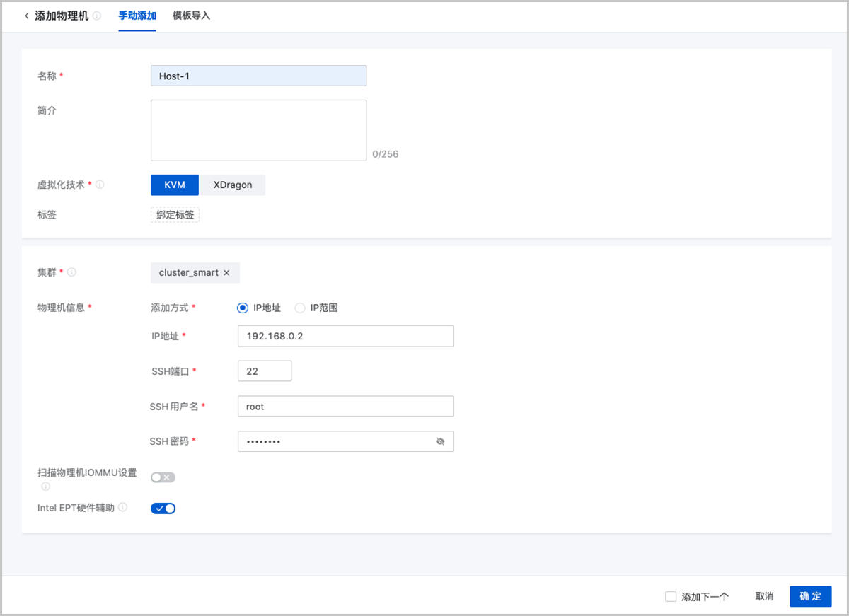
Task: Switch to 模板导入 tab
Action: (192, 16)
